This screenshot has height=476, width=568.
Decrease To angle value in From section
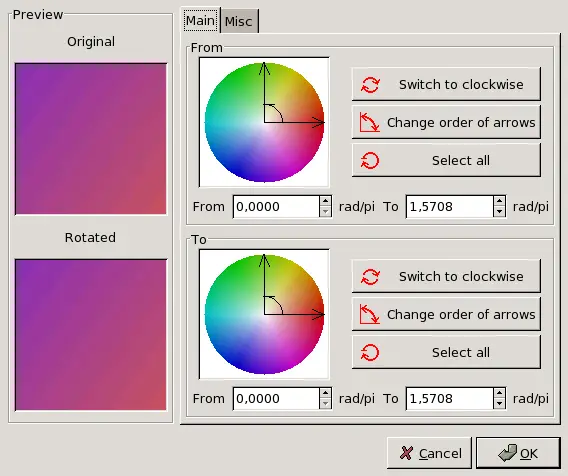point(500,212)
